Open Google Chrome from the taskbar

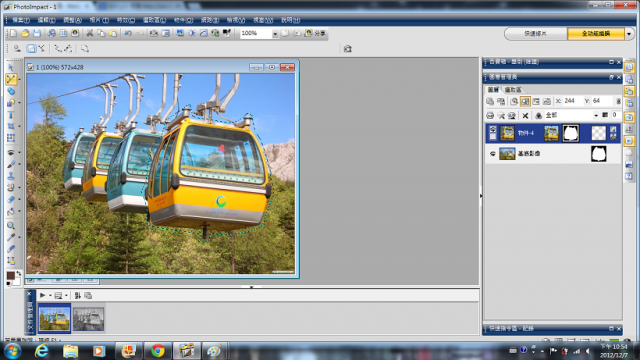157,351
